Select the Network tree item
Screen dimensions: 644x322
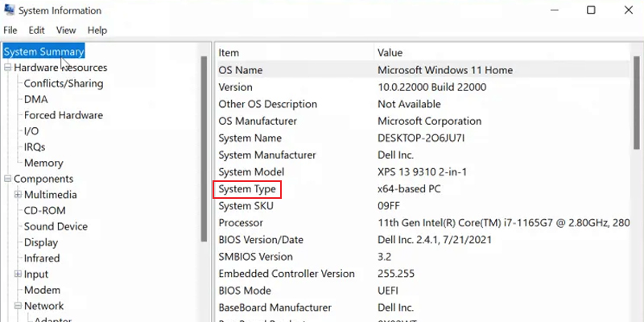tap(44, 306)
